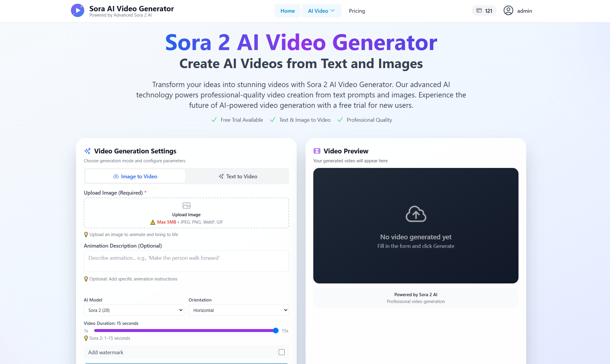Click the Video Duration slider handle
The image size is (610, 364).
(276, 331)
